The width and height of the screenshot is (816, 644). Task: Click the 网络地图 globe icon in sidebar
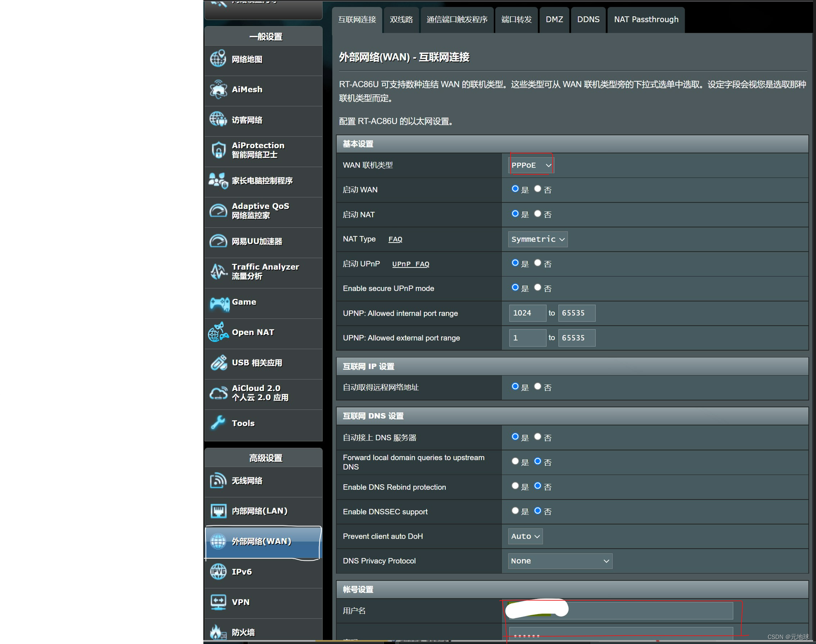(218, 59)
